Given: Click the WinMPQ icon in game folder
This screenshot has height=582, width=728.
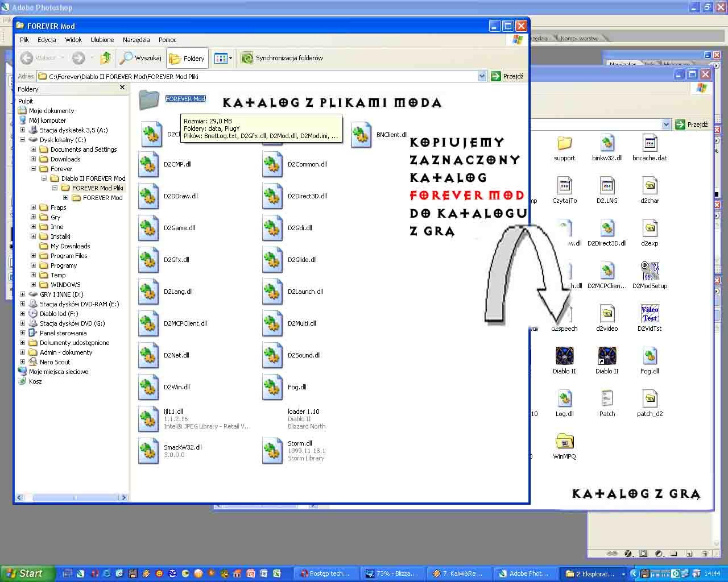Looking at the screenshot, I should tap(564, 442).
